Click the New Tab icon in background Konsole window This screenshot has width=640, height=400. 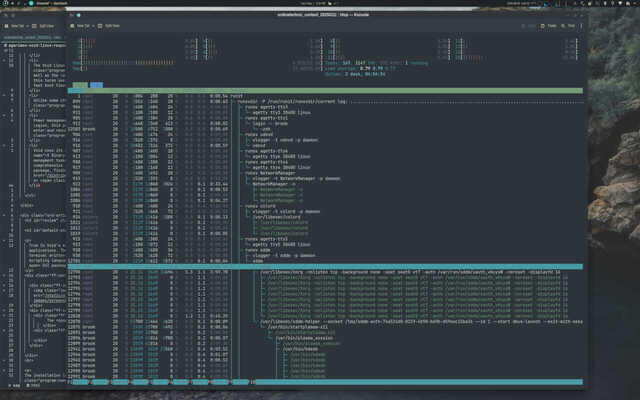[x=6, y=26]
